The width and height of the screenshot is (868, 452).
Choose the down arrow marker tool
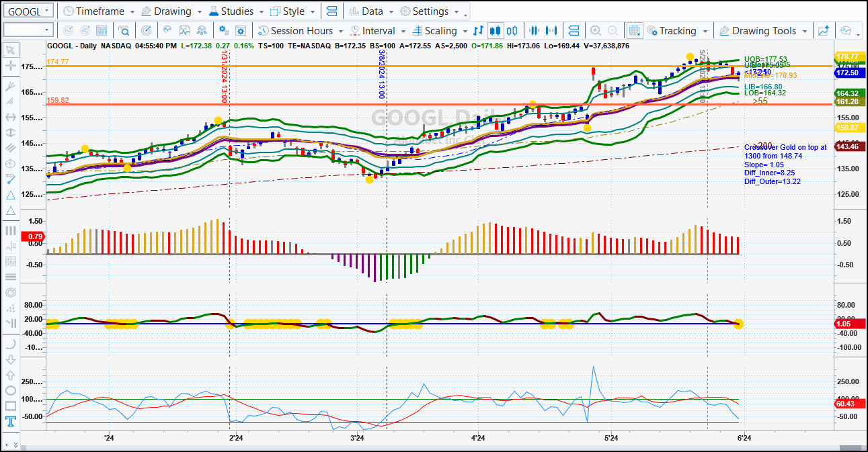click(11, 359)
